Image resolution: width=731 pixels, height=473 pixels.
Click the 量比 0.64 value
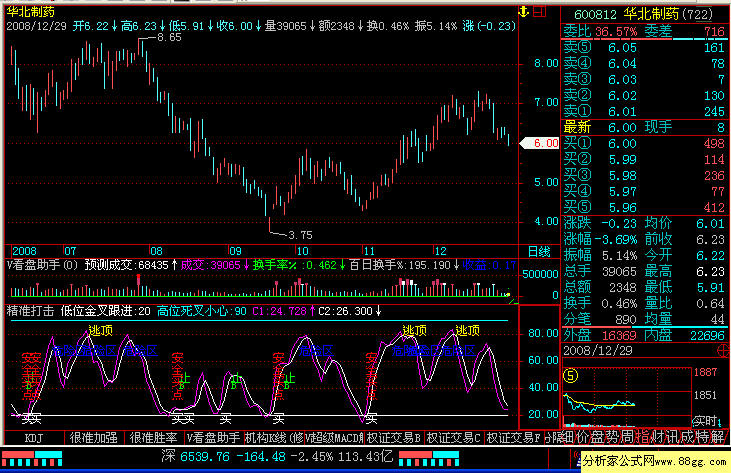pyautogui.click(x=710, y=303)
